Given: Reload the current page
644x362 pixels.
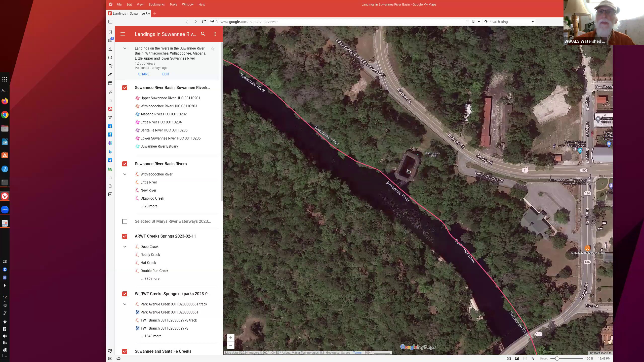Looking at the screenshot, I should coord(204,22).
